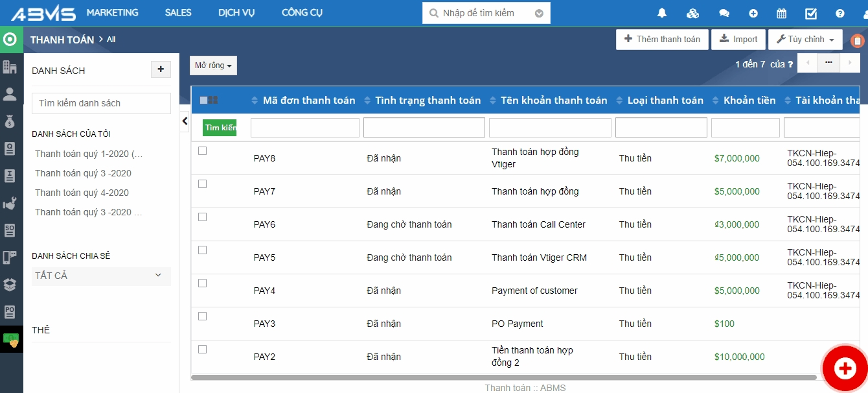Click the Tìm kiếm danh sách search field
The width and height of the screenshot is (868, 393).
point(101,103)
